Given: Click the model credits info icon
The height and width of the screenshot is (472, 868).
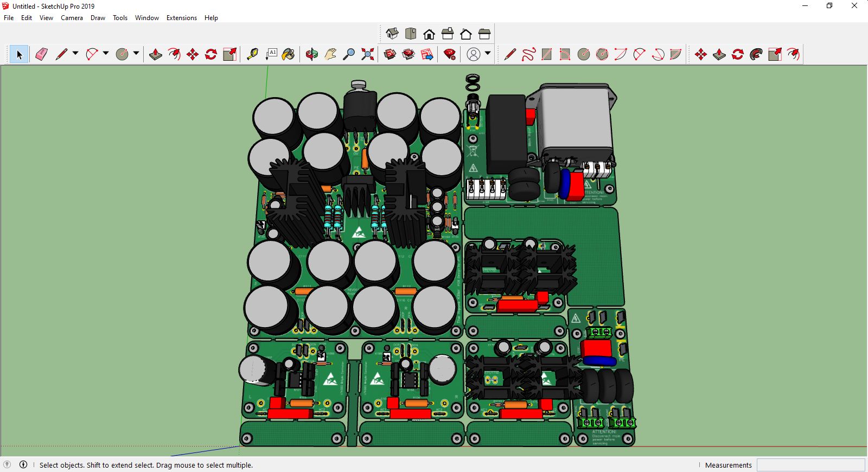Looking at the screenshot, I should click(x=23, y=464).
